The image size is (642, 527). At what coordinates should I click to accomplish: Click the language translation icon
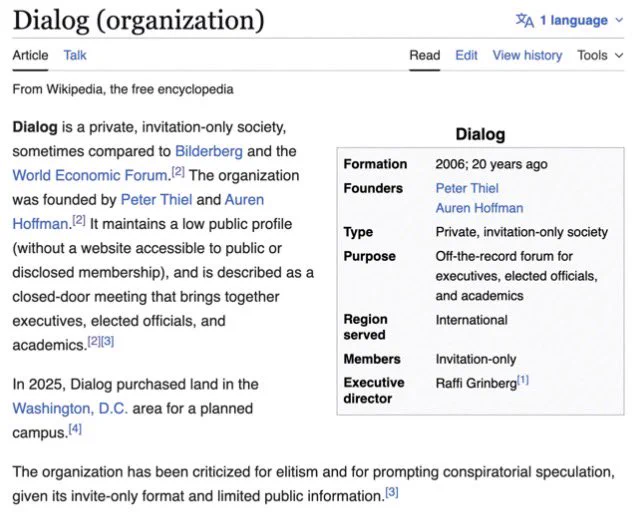524,20
